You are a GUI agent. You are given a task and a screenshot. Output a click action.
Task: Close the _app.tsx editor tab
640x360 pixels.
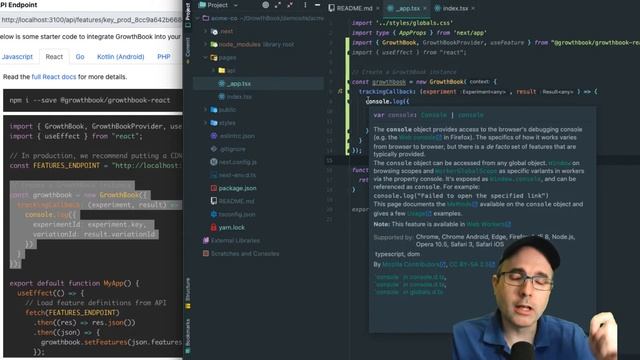tap(425, 8)
